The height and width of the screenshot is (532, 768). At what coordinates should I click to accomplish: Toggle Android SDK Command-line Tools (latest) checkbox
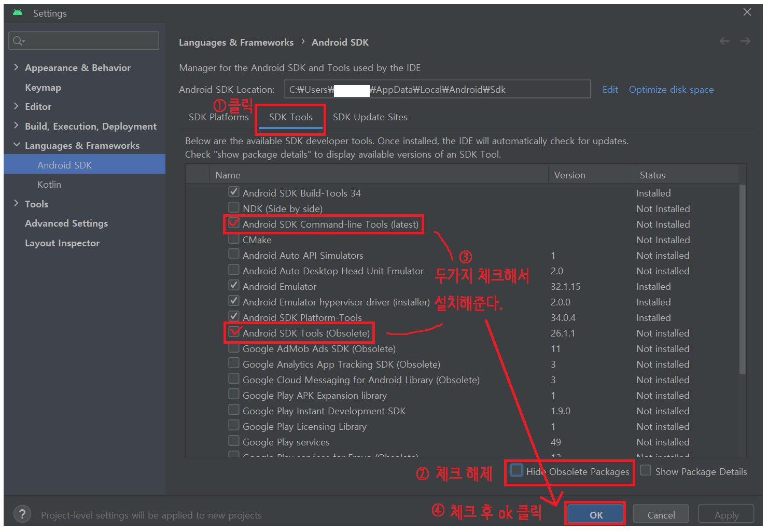(234, 223)
